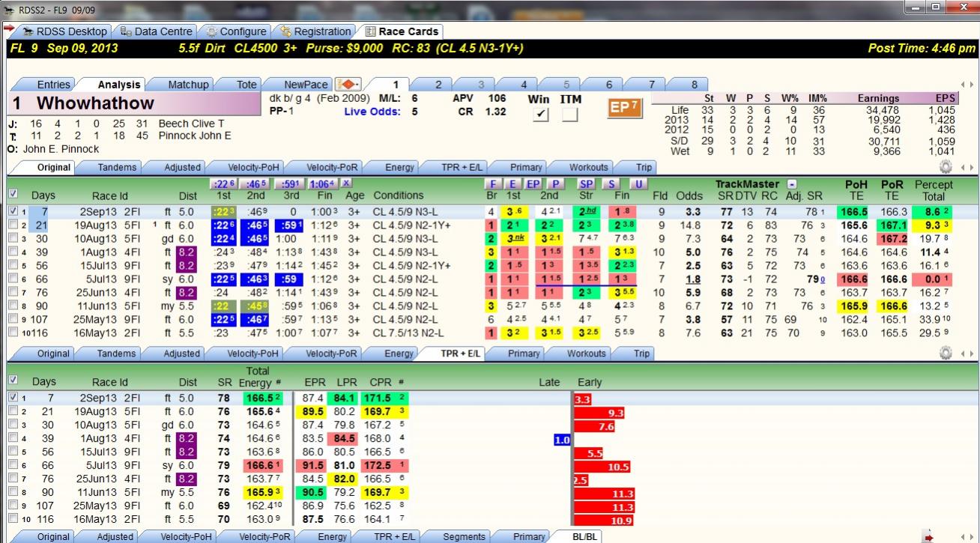Screen dimensions: 980x543
Task: Click the P pace filter button
Action: (x=555, y=183)
